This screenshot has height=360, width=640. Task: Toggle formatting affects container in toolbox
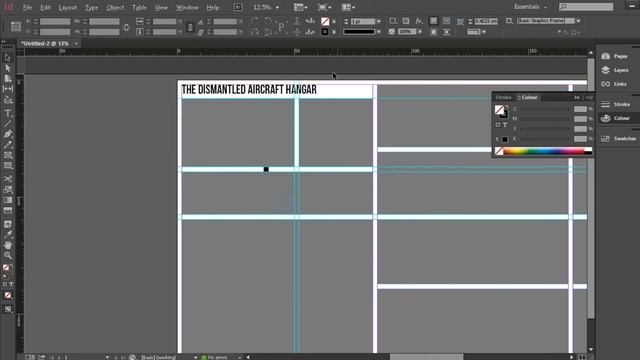(5, 284)
